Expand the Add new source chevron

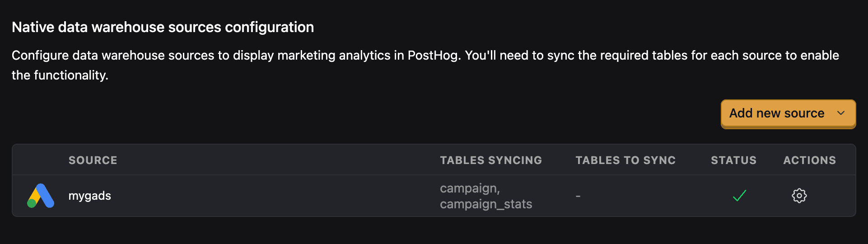click(x=840, y=113)
